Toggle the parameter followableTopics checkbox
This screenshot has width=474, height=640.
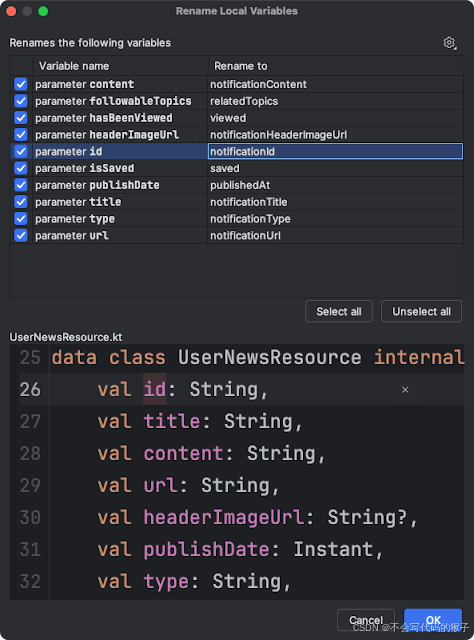click(x=21, y=101)
